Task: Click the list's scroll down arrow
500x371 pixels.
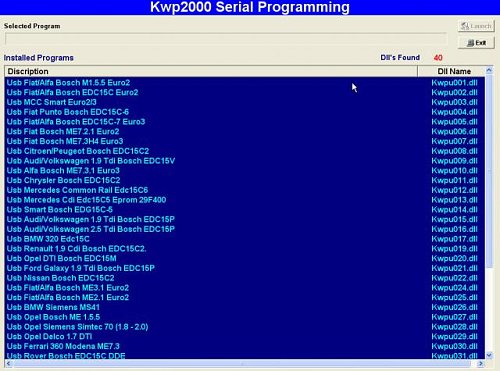Action: tap(489, 355)
